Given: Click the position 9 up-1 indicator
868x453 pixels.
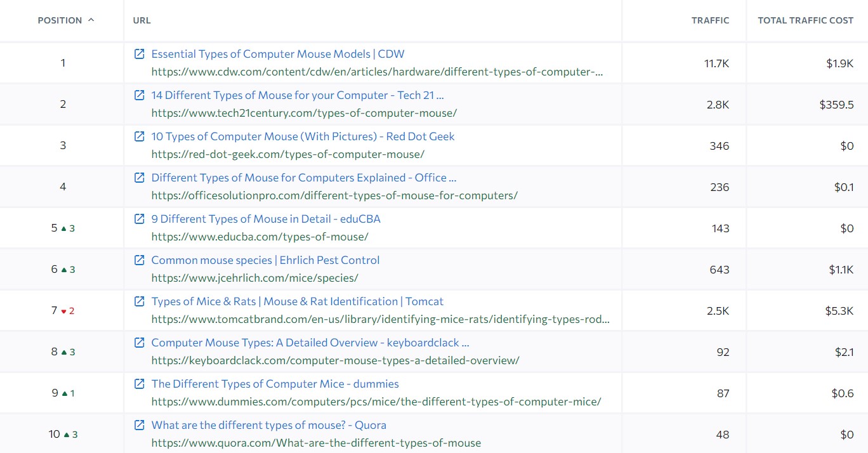Looking at the screenshot, I should coord(68,393).
